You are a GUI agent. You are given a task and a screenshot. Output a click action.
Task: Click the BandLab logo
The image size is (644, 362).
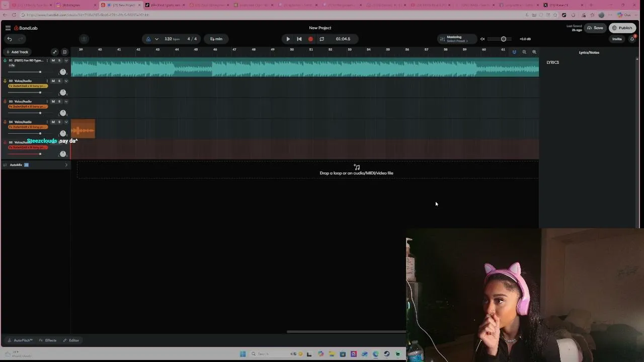point(26,28)
